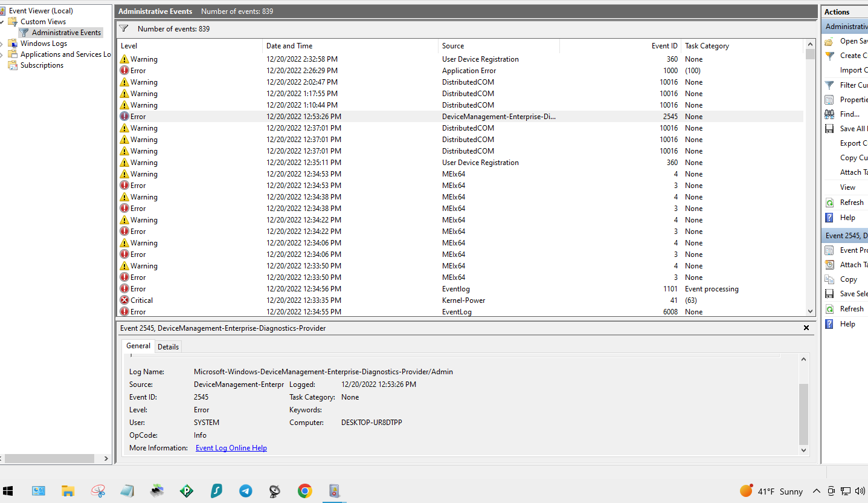
Task: Select the DistributedCOM warning at 2:02:47 PM
Action: coord(460,82)
